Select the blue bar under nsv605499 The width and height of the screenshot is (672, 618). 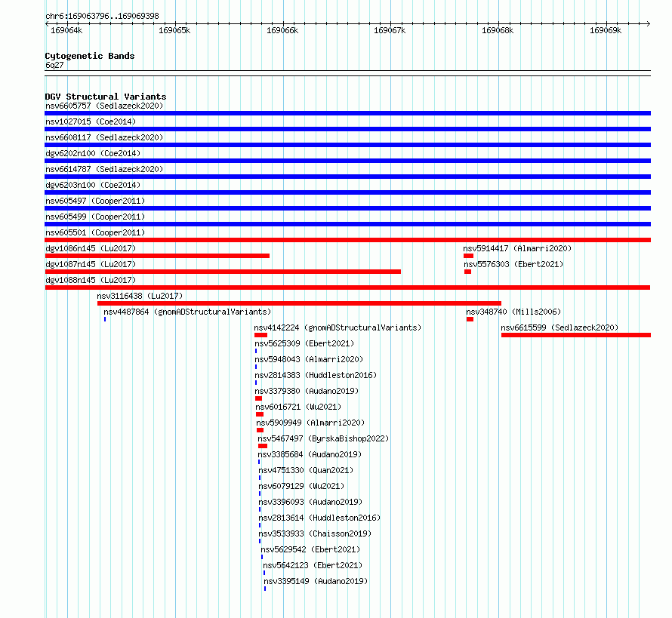(x=347, y=224)
